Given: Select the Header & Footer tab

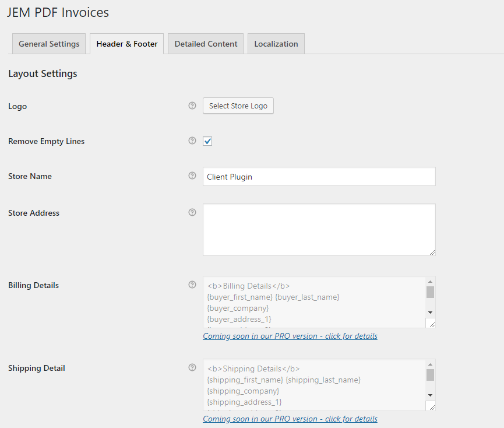Looking at the screenshot, I should coord(127,44).
